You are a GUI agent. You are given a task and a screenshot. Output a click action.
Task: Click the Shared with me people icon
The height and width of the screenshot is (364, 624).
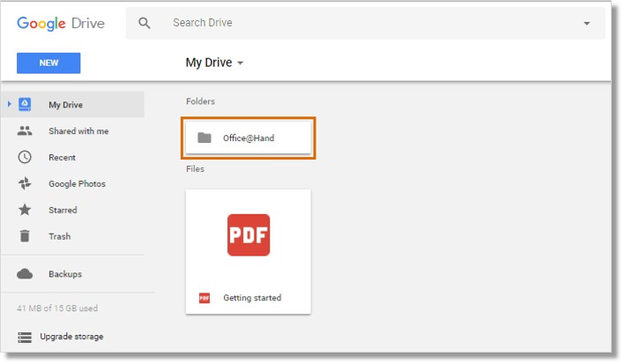tap(25, 130)
